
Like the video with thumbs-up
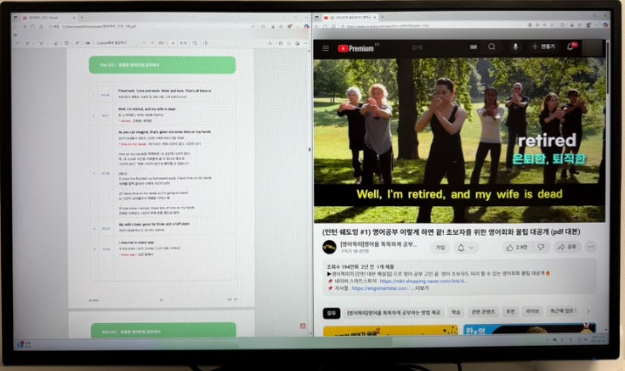point(517,247)
